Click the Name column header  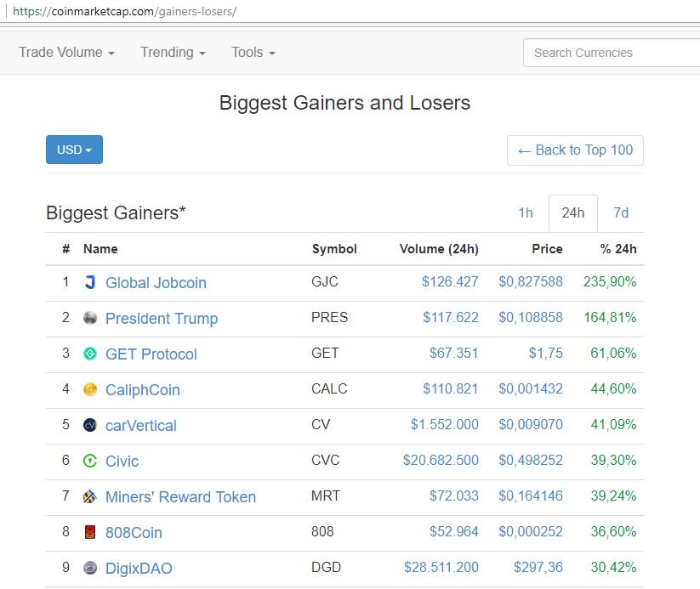coord(100,249)
